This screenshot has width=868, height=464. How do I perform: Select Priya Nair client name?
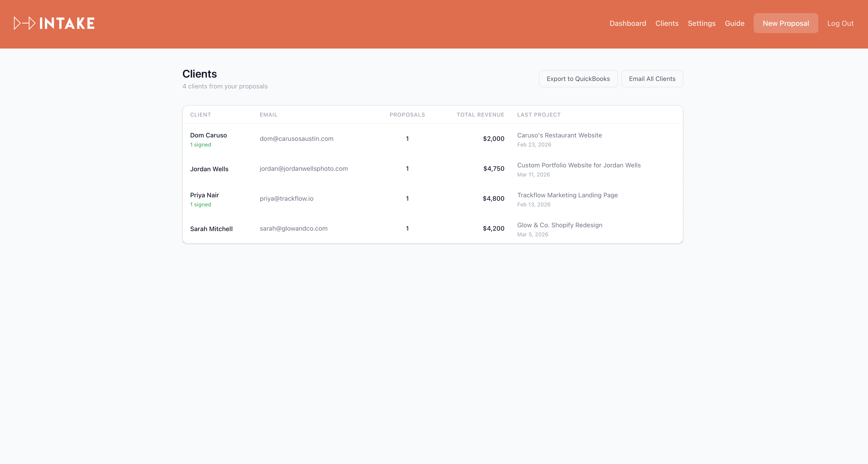(x=204, y=195)
